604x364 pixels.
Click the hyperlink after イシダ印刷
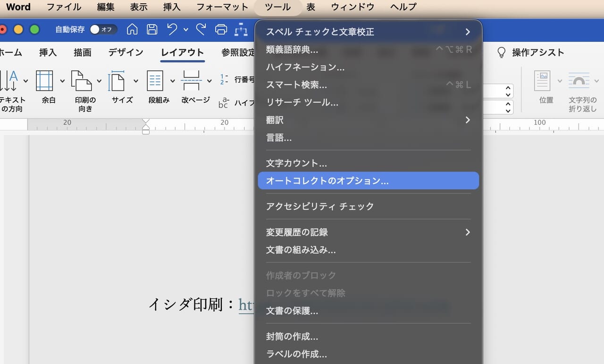[246, 305]
